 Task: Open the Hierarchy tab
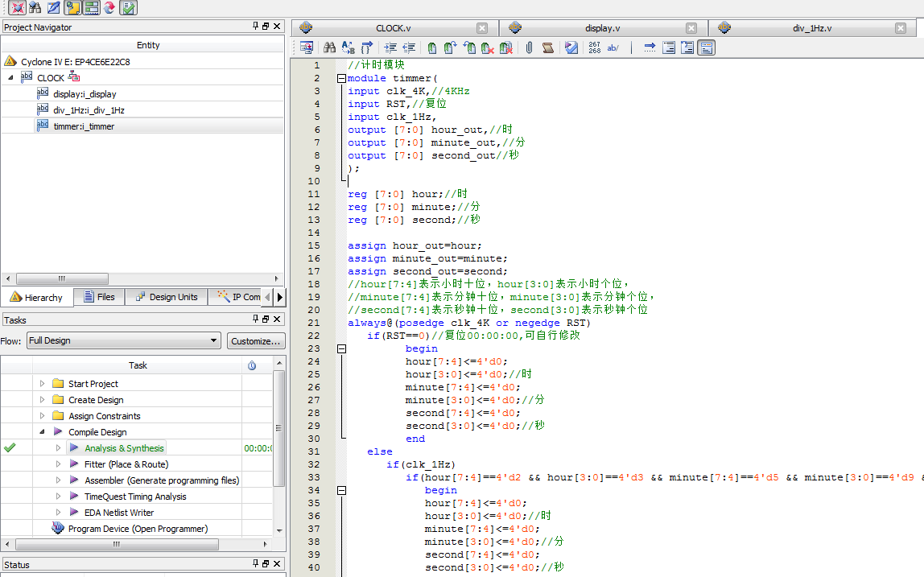[36, 298]
